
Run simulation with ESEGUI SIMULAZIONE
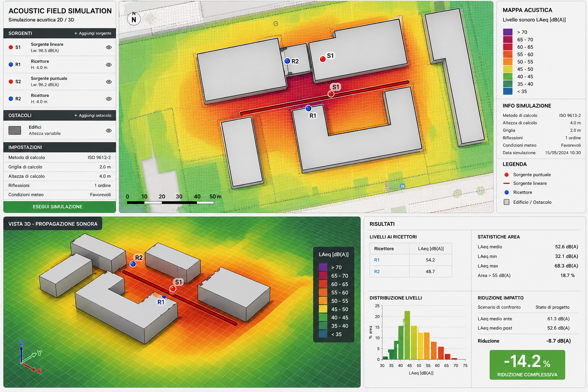pyautogui.click(x=60, y=207)
